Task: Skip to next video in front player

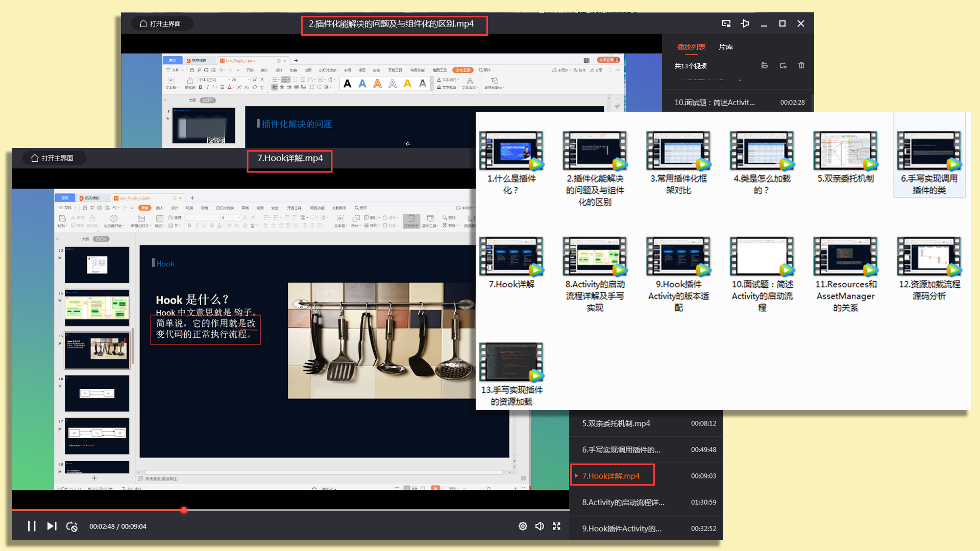Action: (52, 526)
